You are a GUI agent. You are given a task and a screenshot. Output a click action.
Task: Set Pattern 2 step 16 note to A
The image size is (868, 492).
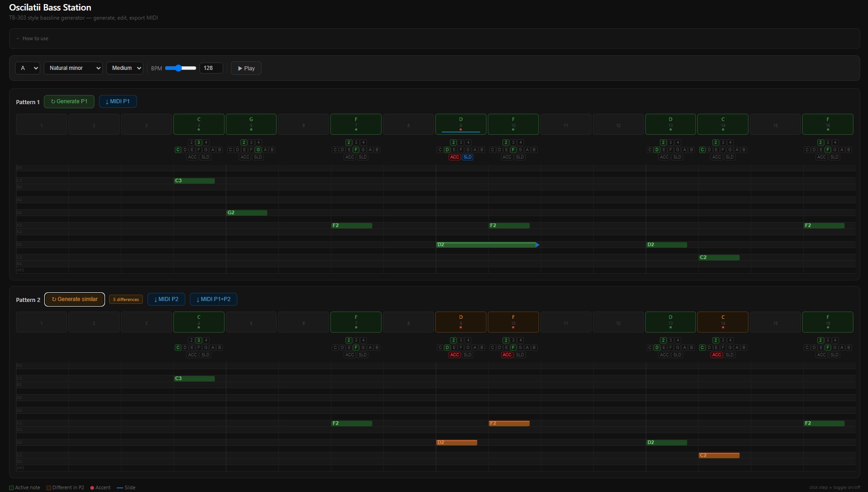[x=842, y=348]
